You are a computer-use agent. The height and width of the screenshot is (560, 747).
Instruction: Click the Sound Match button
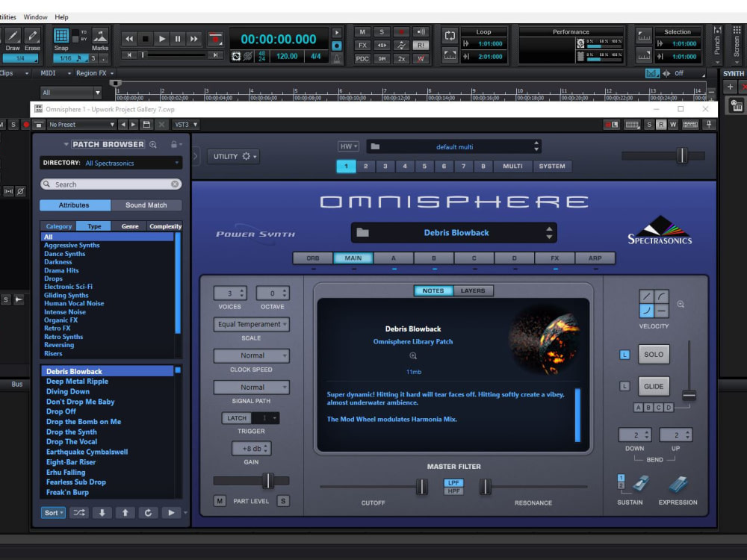pos(146,205)
